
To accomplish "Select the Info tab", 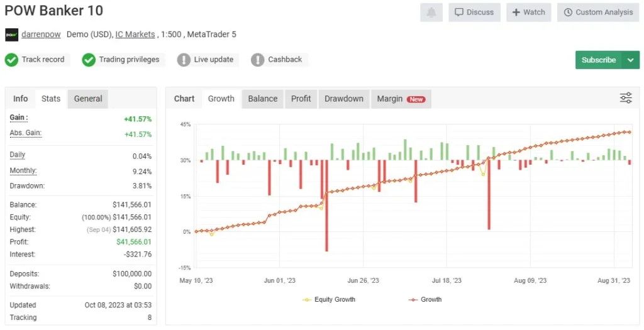I will tap(21, 99).
